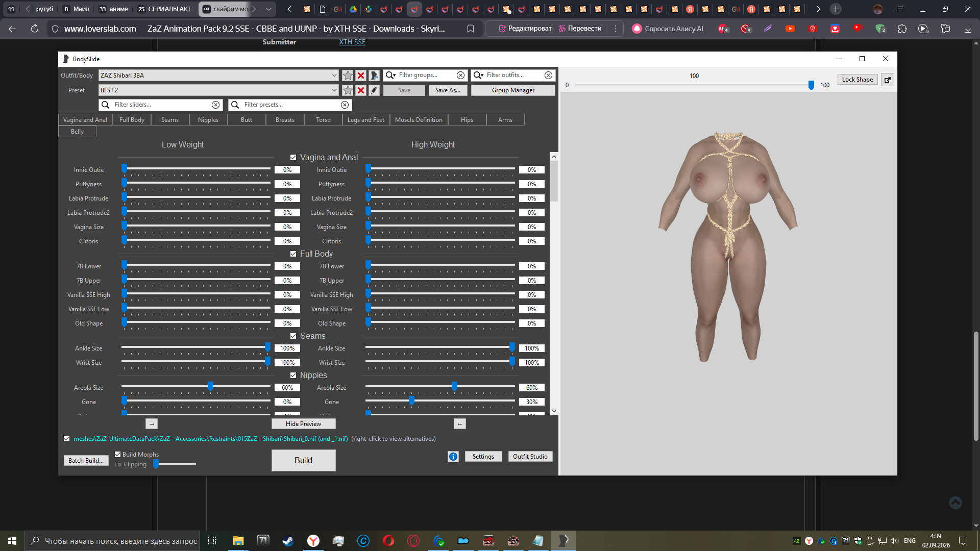
Task: Click Low Weight Areola Size slider handle
Action: (x=210, y=387)
